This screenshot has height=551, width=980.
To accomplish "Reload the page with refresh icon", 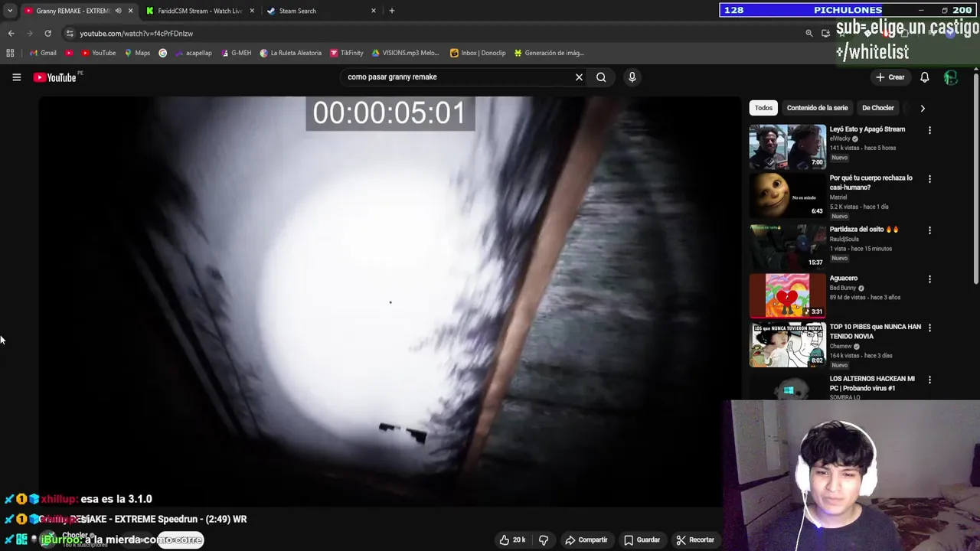I will click(47, 34).
